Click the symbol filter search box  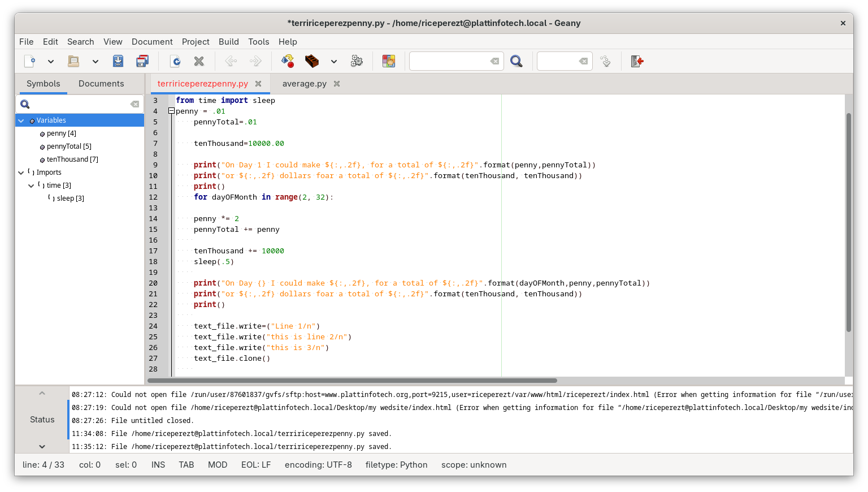79,104
